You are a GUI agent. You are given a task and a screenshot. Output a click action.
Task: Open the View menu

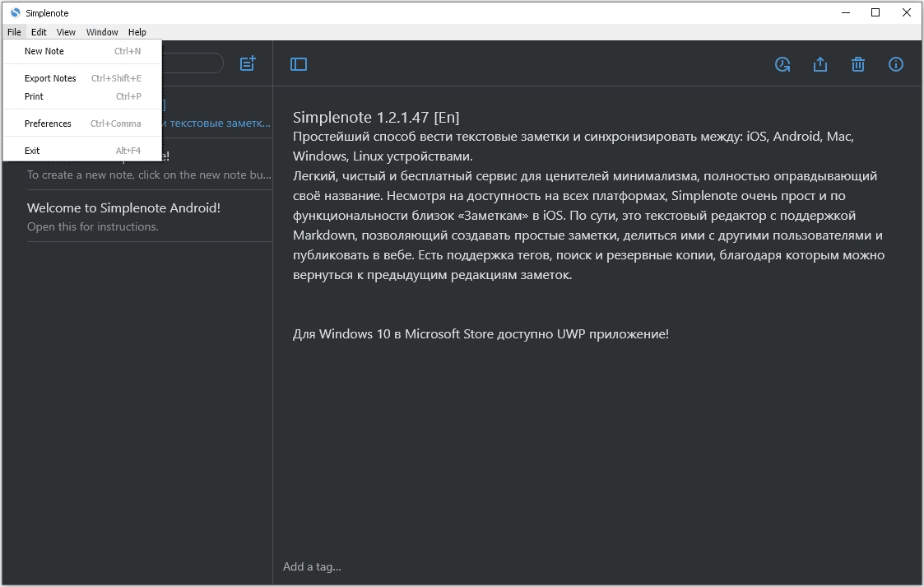point(66,32)
